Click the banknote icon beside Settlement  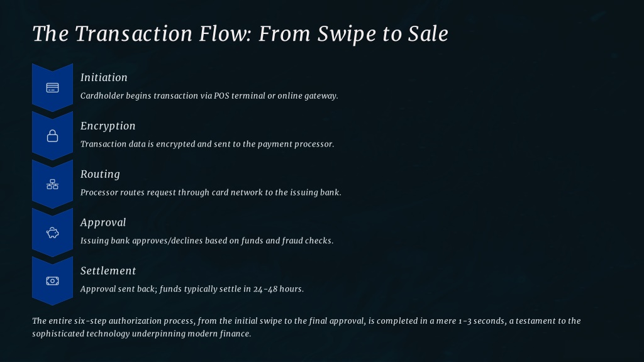coord(53,281)
